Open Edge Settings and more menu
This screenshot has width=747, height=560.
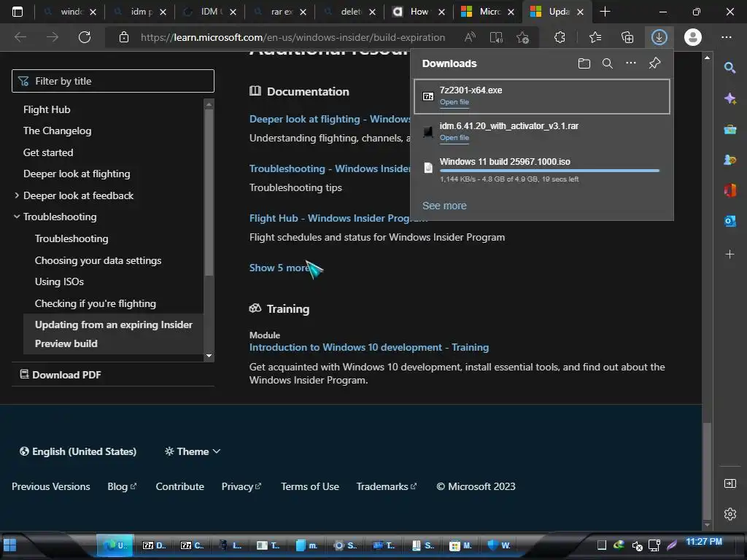click(726, 37)
